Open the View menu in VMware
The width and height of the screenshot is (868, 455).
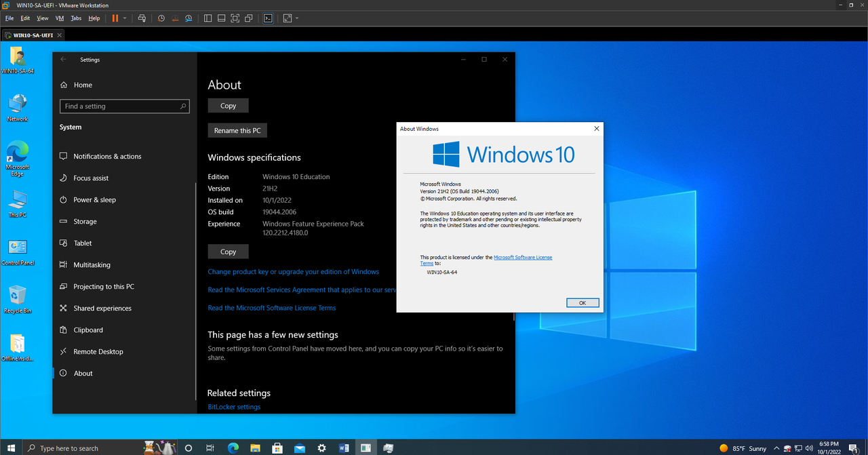(x=43, y=18)
